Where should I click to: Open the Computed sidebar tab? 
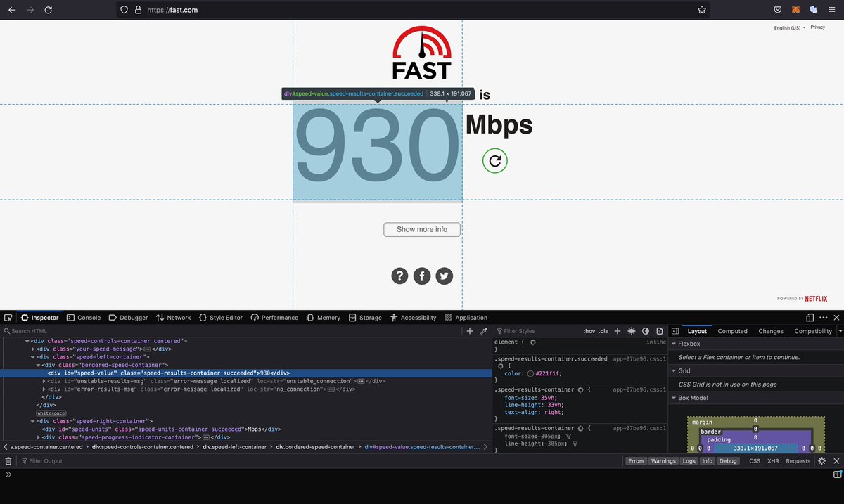pyautogui.click(x=732, y=331)
